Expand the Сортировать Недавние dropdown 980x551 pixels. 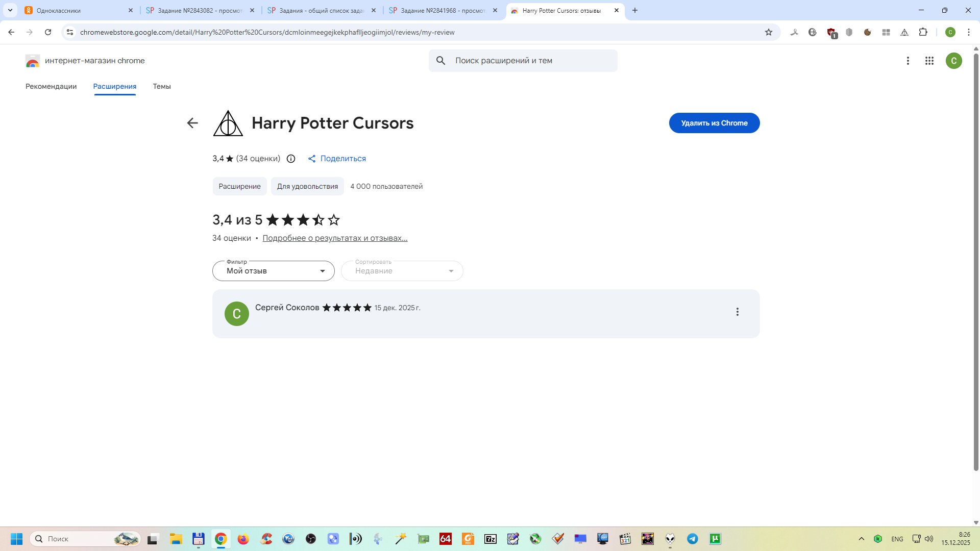(402, 271)
